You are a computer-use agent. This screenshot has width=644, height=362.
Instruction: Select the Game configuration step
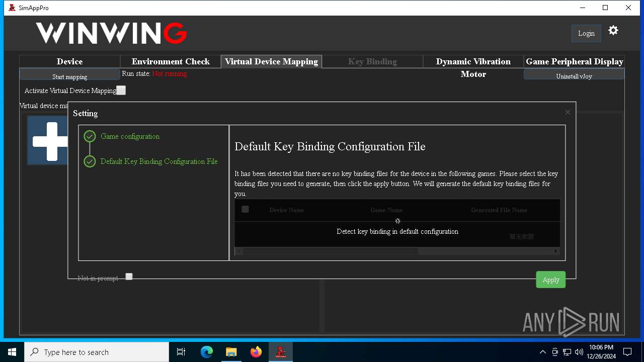[x=130, y=136]
